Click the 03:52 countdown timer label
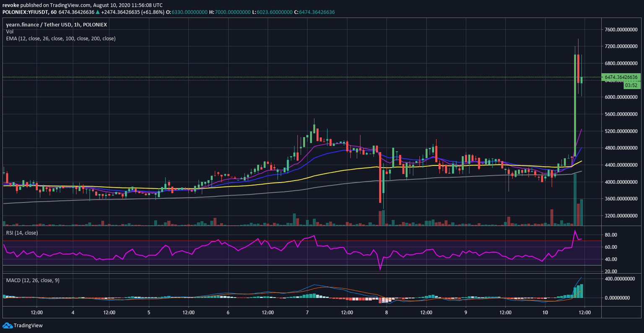Image resolution: width=644 pixels, height=333 pixels. point(631,85)
